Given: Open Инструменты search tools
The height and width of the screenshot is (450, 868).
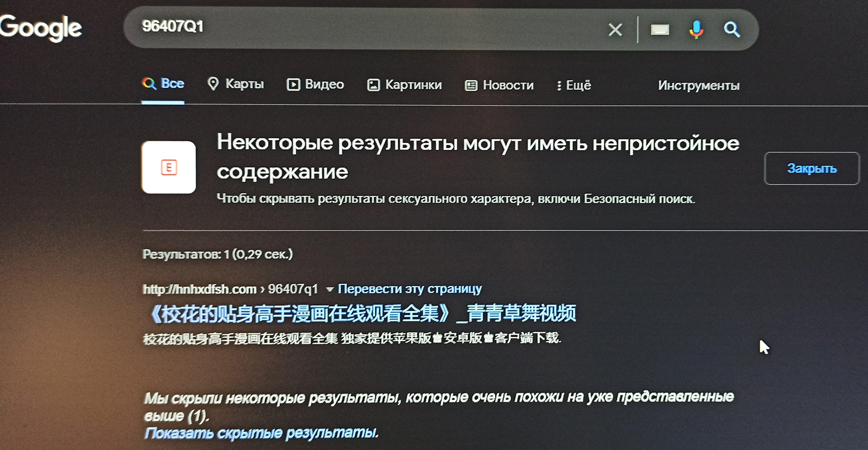Looking at the screenshot, I should [699, 85].
